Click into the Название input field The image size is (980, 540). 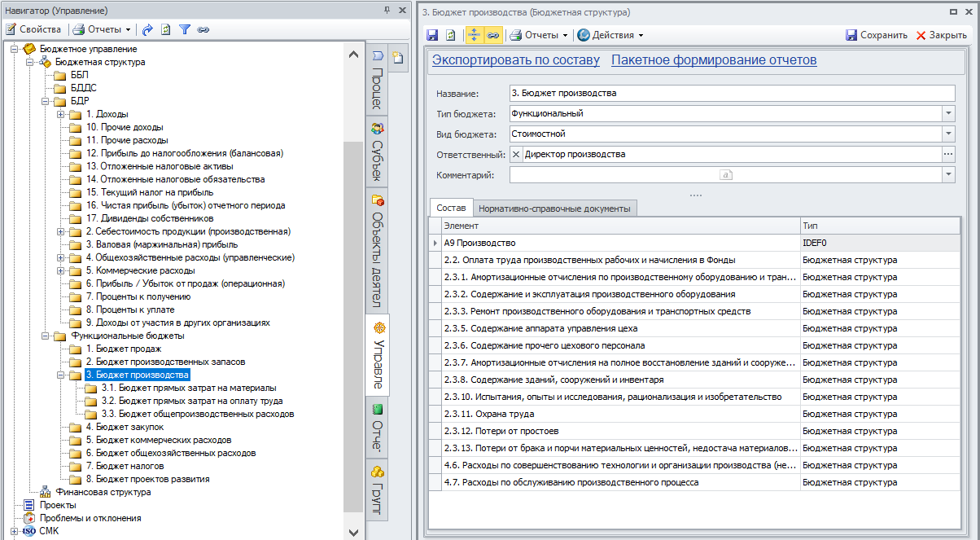731,93
